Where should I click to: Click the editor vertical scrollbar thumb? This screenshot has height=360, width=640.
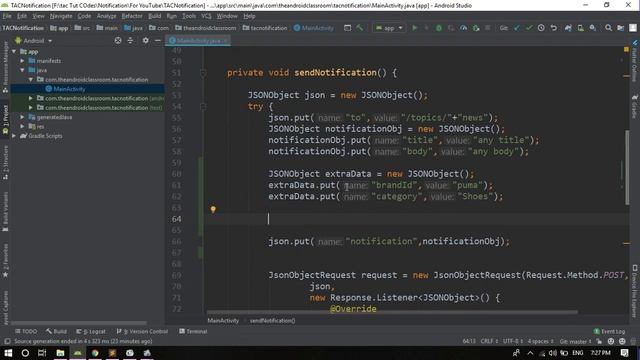click(627, 167)
